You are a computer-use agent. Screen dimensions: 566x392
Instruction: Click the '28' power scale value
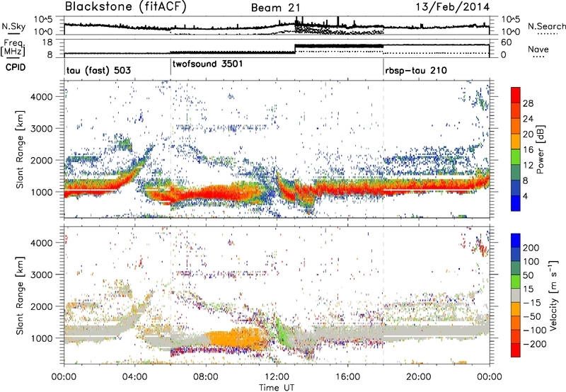pos(528,103)
